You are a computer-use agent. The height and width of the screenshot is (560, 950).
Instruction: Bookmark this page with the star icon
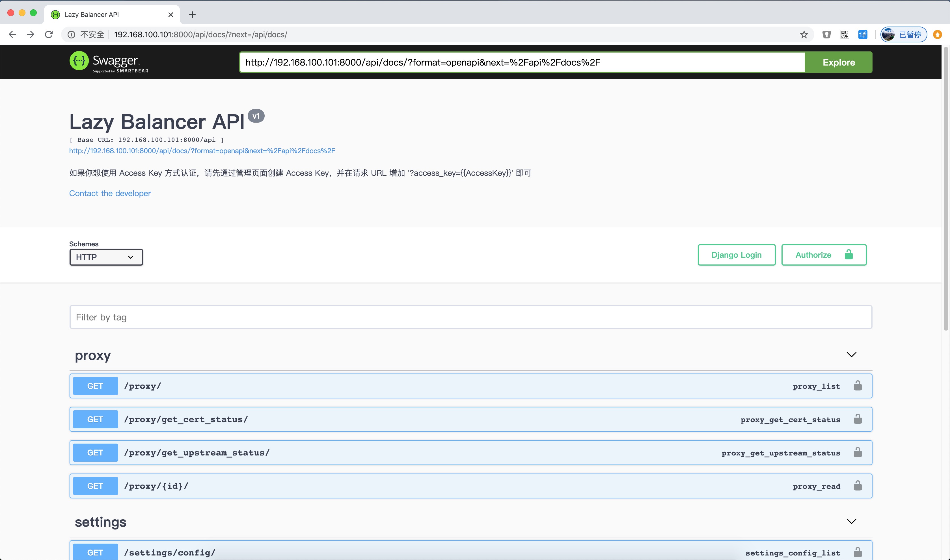tap(804, 35)
